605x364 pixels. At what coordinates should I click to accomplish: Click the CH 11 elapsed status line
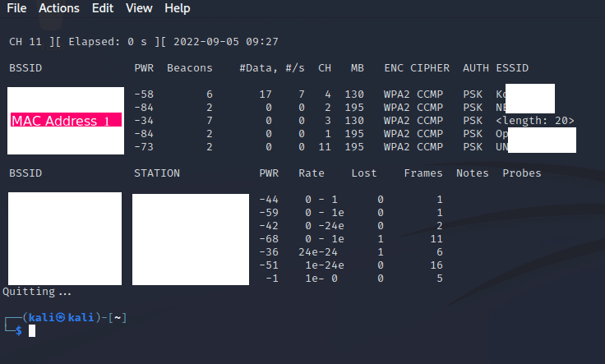144,42
